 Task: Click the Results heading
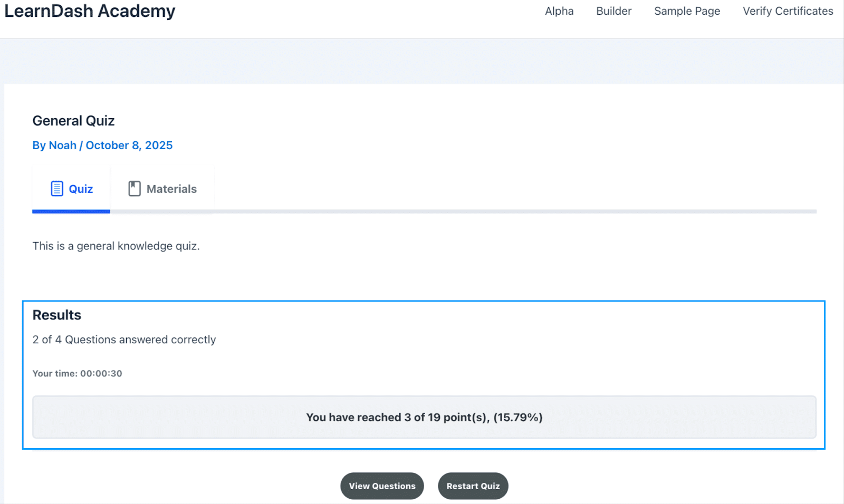(57, 315)
